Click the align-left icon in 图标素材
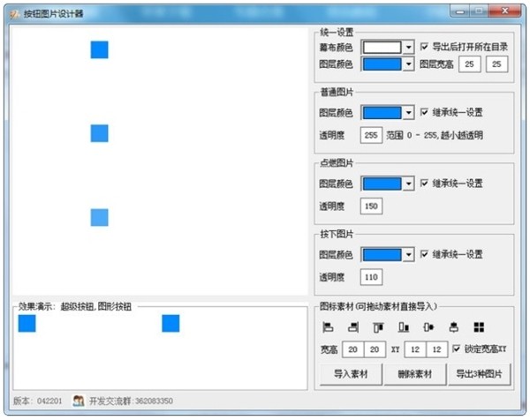This screenshot has width=530, height=420. coord(328,327)
